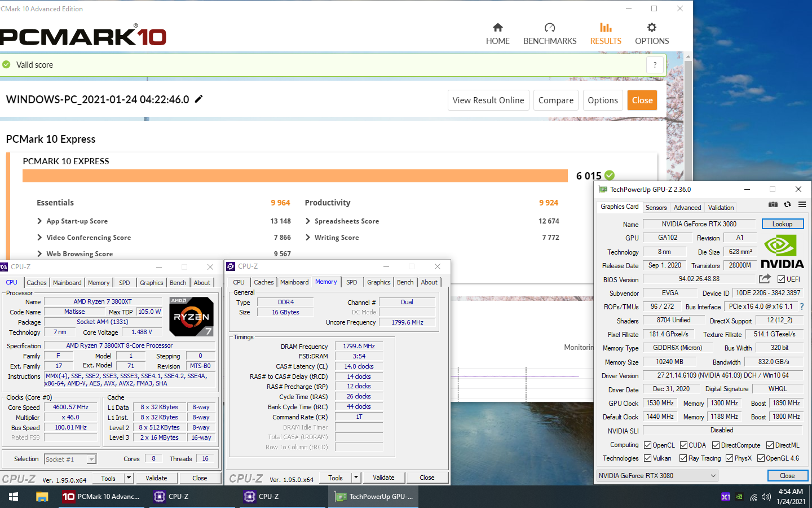Open Windows Start menu
The height and width of the screenshot is (508, 812).
14,497
